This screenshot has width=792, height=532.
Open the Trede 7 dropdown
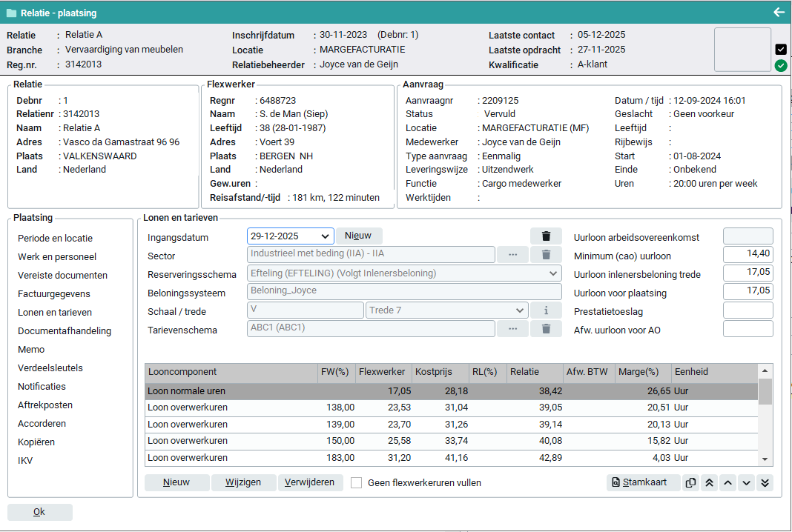518,310
